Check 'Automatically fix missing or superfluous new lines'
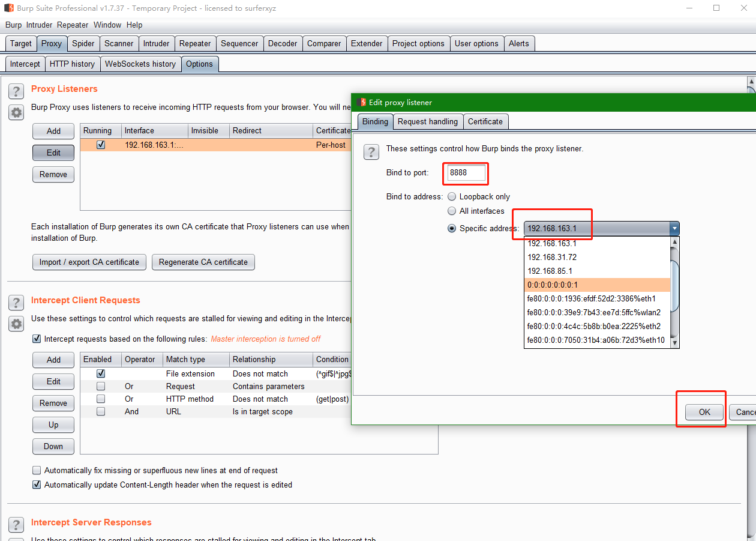 pos(37,470)
